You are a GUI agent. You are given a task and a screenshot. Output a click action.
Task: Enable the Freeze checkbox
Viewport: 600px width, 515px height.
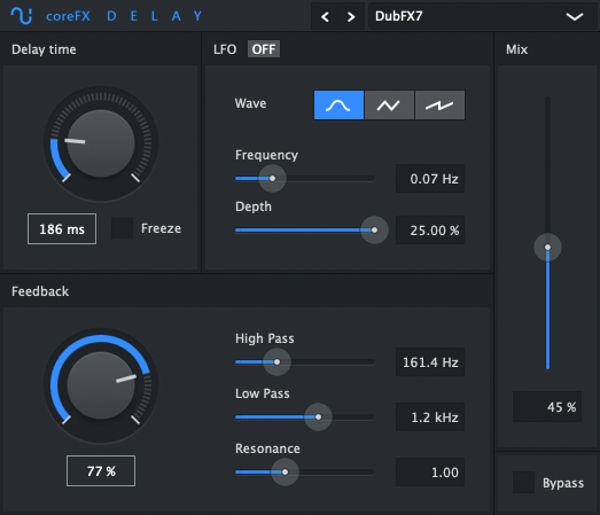pos(122,228)
